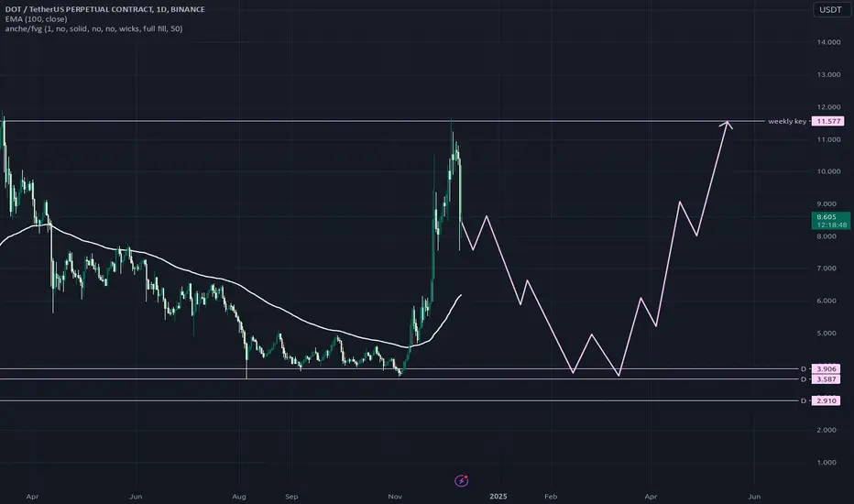The width and height of the screenshot is (854, 504).
Task: Click the Jun label at the time axis end
Action: [x=754, y=497]
